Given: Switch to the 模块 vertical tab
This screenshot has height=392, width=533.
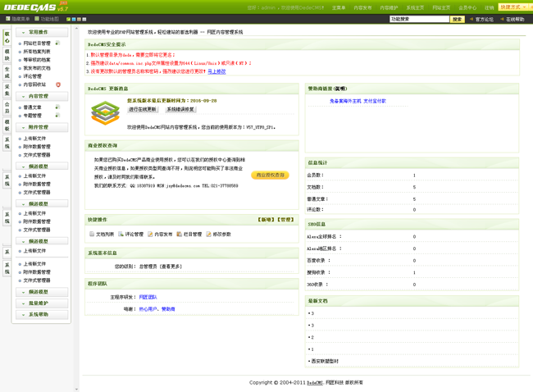Looking at the screenshot, I should pos(7,55).
